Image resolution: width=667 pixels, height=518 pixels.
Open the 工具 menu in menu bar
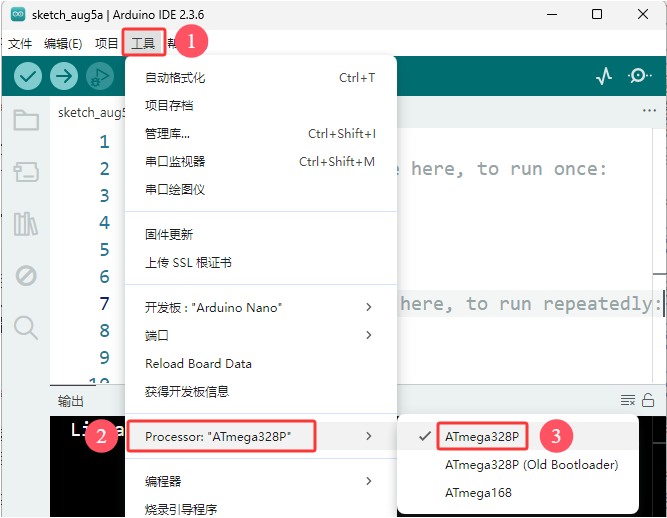click(x=143, y=43)
